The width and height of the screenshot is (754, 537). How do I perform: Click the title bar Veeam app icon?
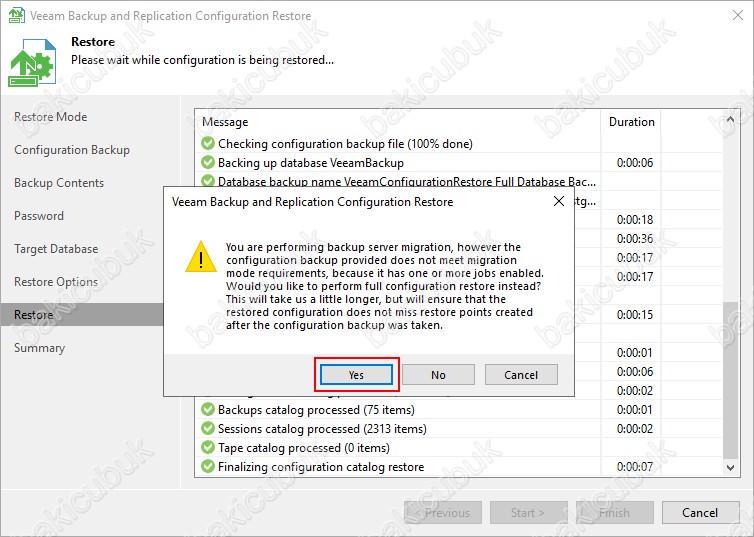17,15
